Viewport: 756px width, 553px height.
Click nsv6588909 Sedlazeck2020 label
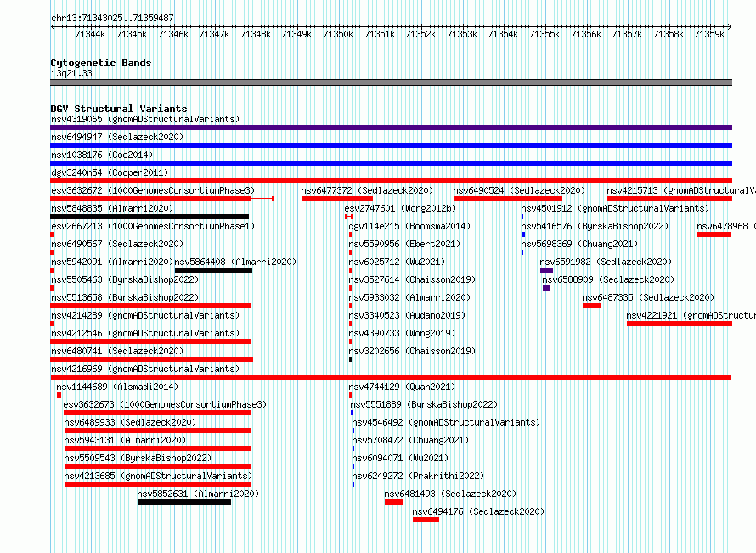pyautogui.click(x=608, y=279)
